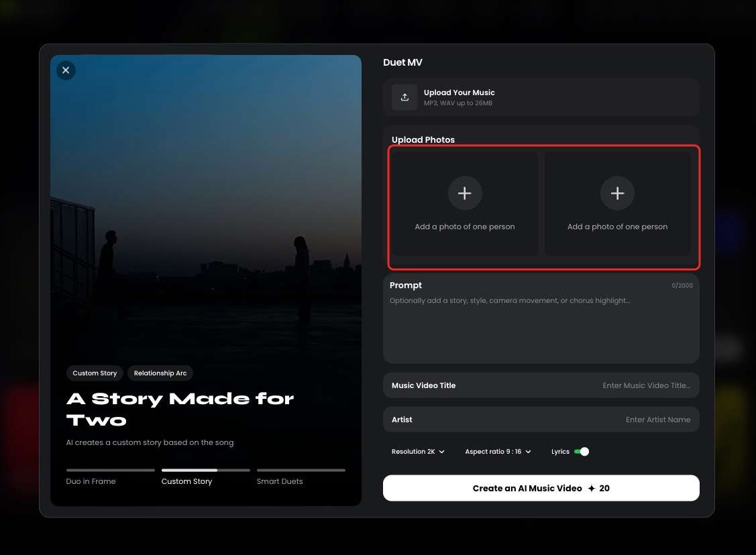
Task: Click the sparkle credits icon beside 20
Action: (592, 489)
